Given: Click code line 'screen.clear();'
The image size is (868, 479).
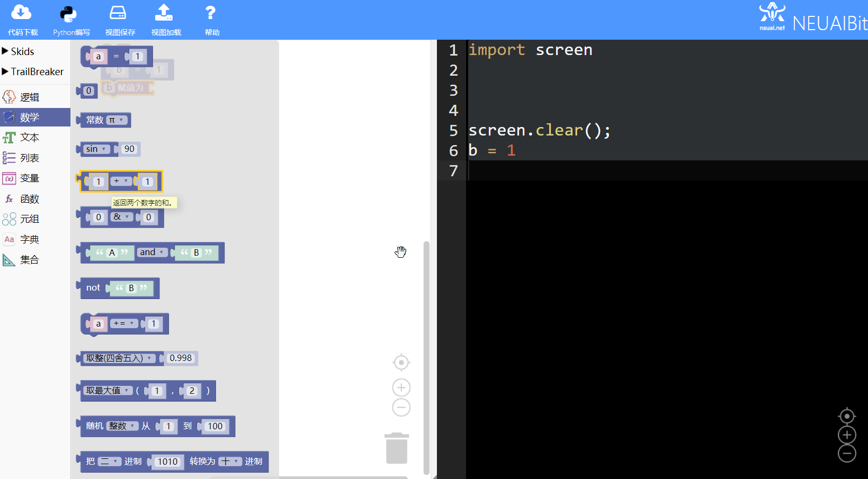Looking at the screenshot, I should (x=540, y=130).
